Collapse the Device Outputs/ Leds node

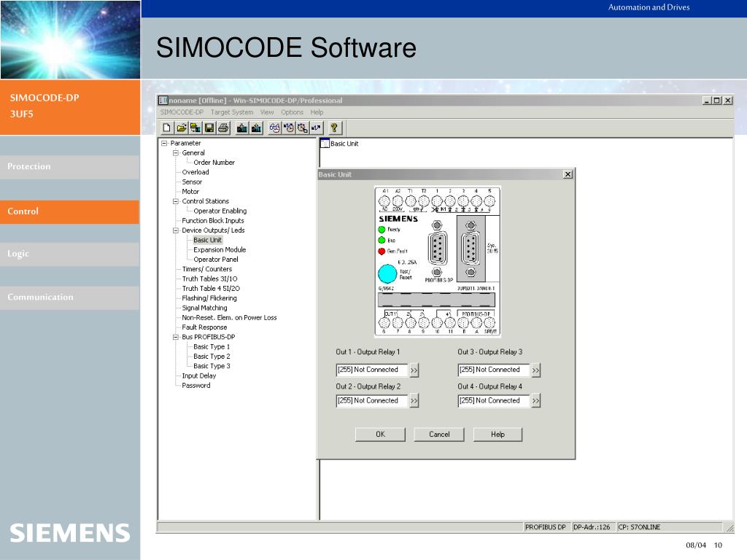tap(175, 230)
